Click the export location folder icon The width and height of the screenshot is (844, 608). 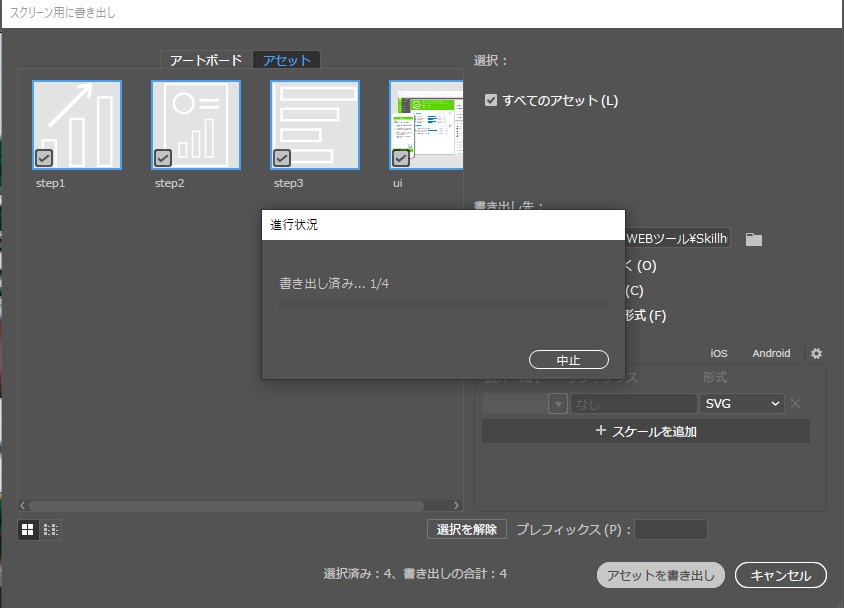tap(754, 239)
